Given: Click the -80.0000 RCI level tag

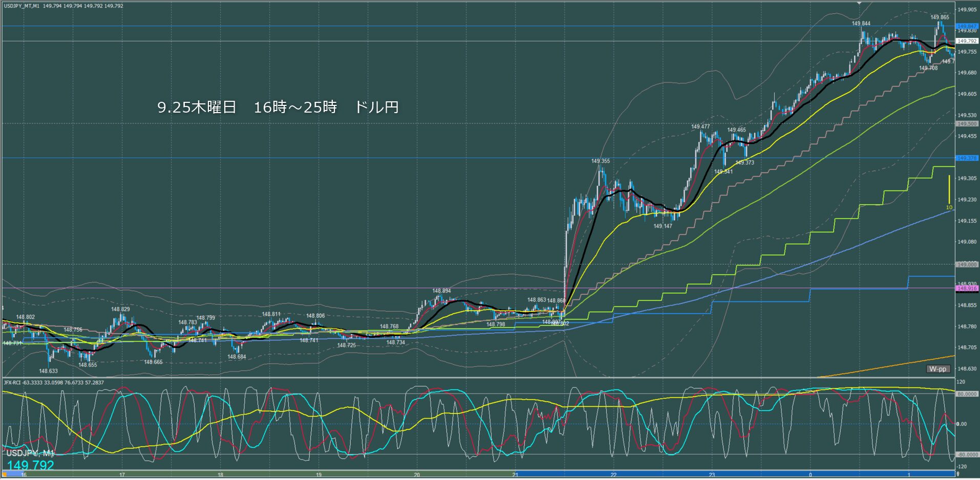Looking at the screenshot, I should tap(967, 454).
